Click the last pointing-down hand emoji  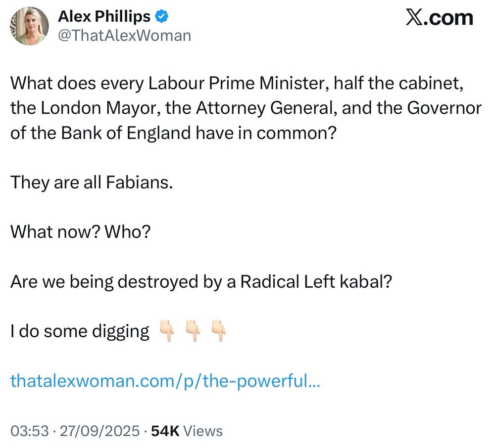click(218, 330)
